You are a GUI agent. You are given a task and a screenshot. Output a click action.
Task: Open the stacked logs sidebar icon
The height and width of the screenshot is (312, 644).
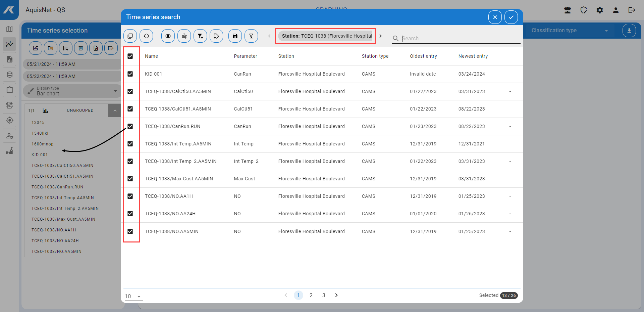(9, 105)
